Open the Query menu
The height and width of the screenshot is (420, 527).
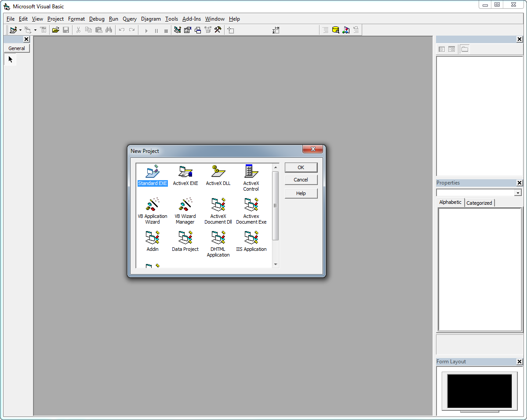[129, 19]
